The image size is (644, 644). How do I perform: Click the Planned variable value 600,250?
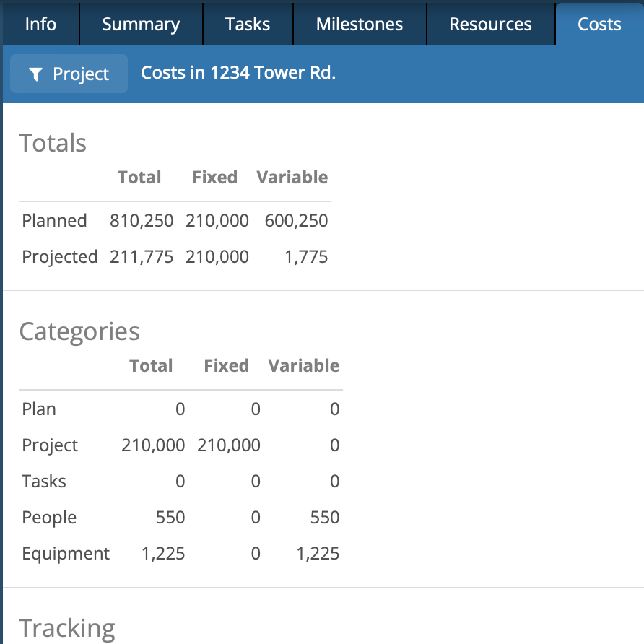point(296,220)
